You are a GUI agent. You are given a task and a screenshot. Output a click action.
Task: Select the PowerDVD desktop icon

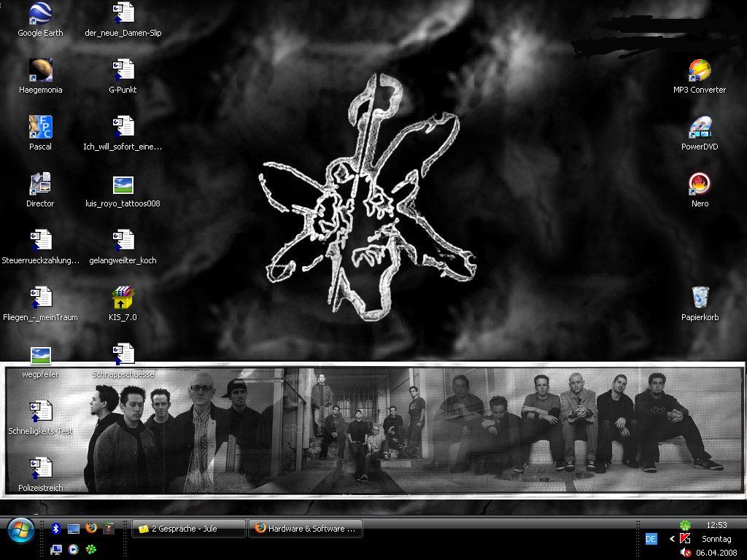click(699, 127)
